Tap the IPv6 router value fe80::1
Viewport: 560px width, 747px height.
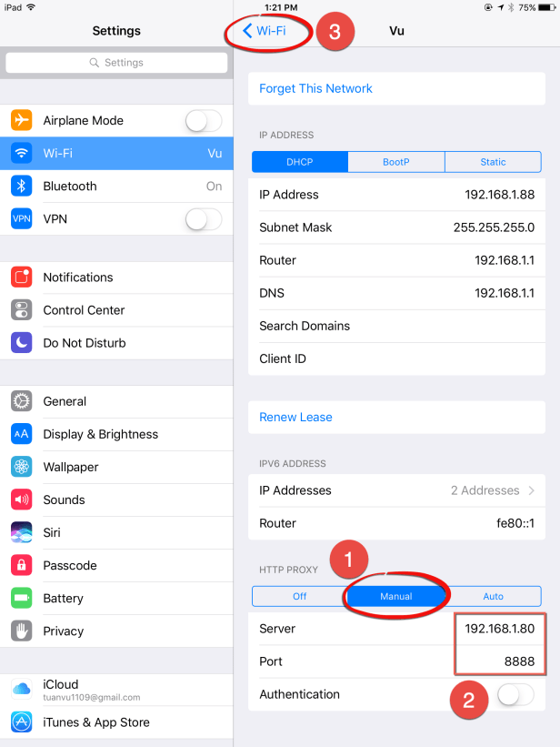tap(515, 523)
